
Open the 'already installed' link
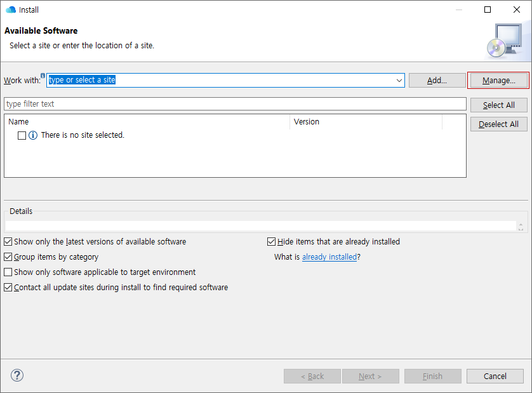(329, 257)
